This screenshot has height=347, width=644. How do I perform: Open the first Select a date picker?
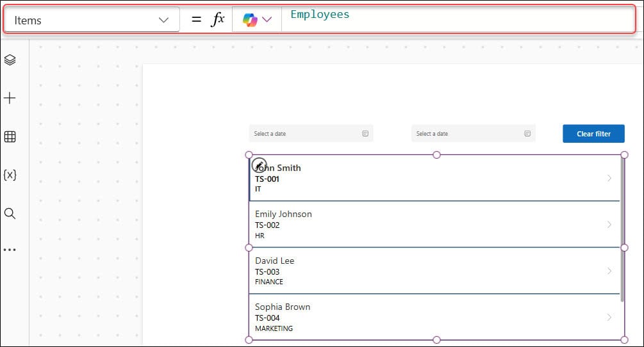tap(311, 134)
